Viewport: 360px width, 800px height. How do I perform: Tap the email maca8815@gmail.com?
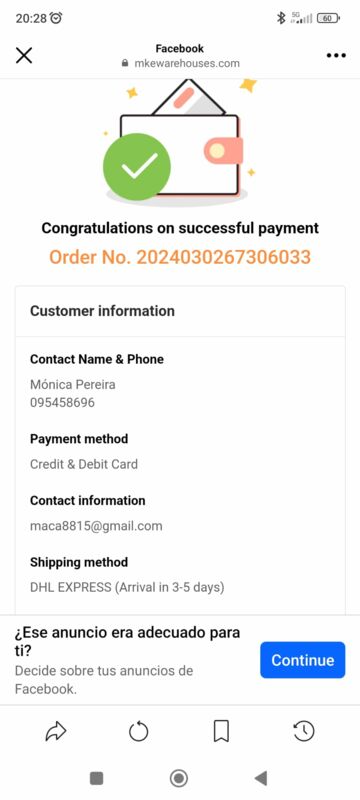96,526
